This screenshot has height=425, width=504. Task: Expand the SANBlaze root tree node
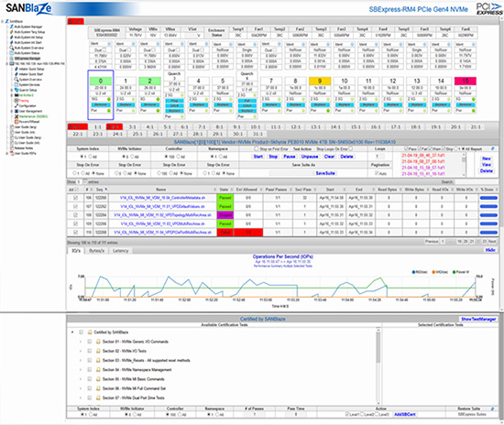3,21
